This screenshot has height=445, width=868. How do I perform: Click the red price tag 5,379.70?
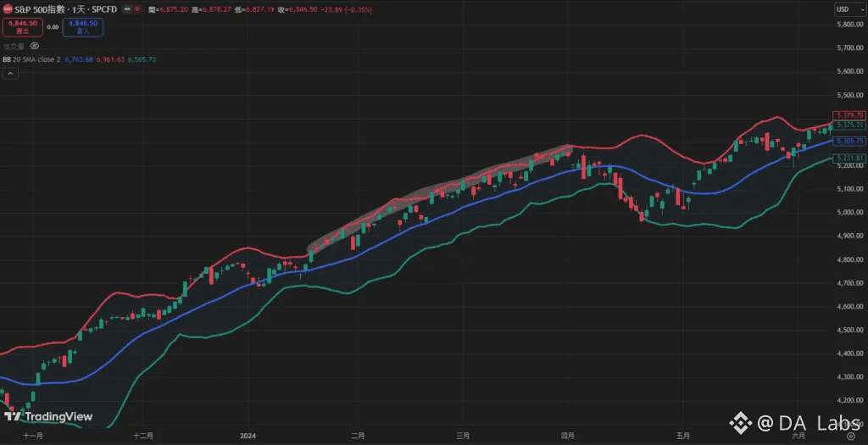(x=849, y=115)
